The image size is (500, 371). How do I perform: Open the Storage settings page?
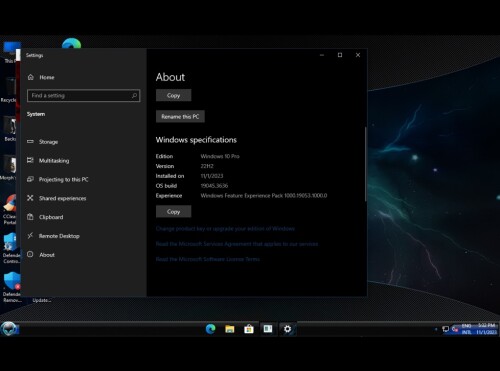(x=43, y=142)
